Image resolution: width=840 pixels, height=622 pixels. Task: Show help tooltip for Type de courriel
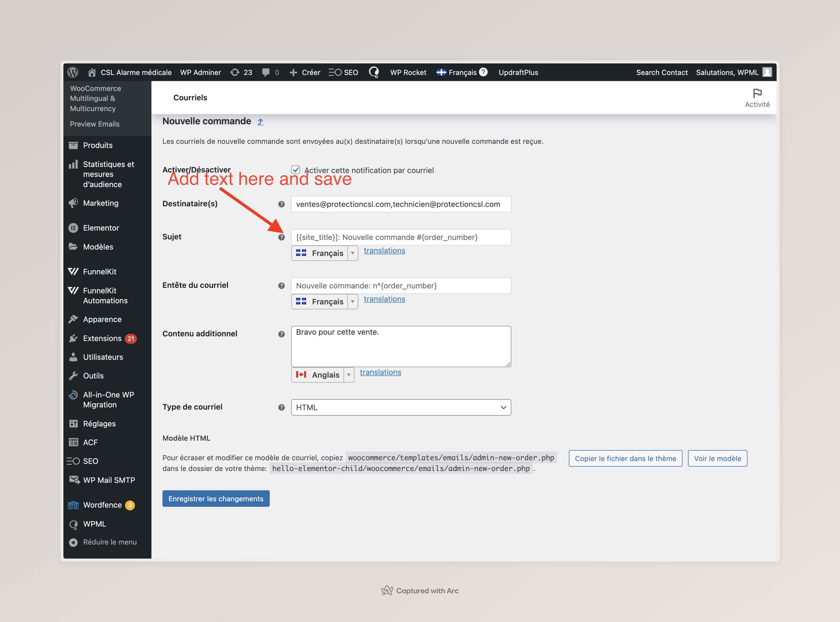coord(281,407)
